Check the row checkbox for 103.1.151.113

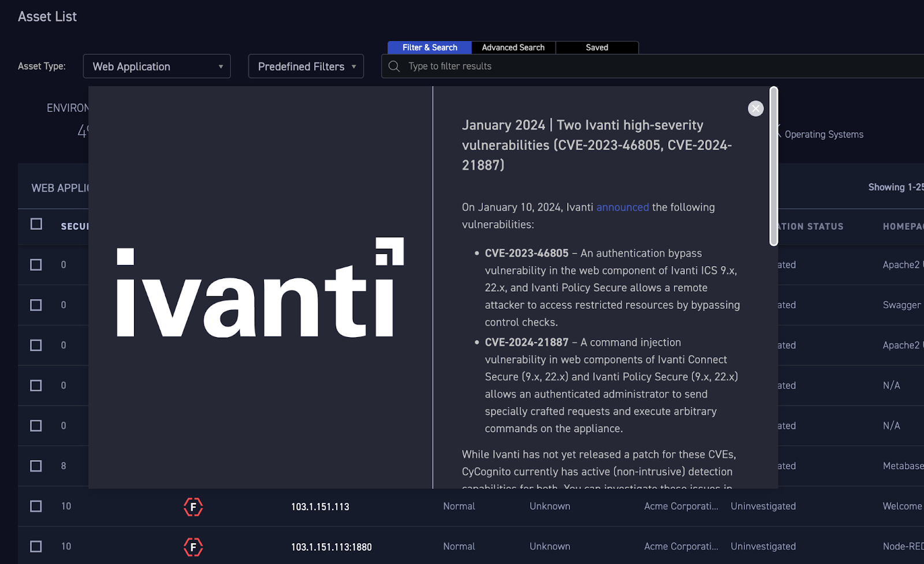[x=36, y=506]
